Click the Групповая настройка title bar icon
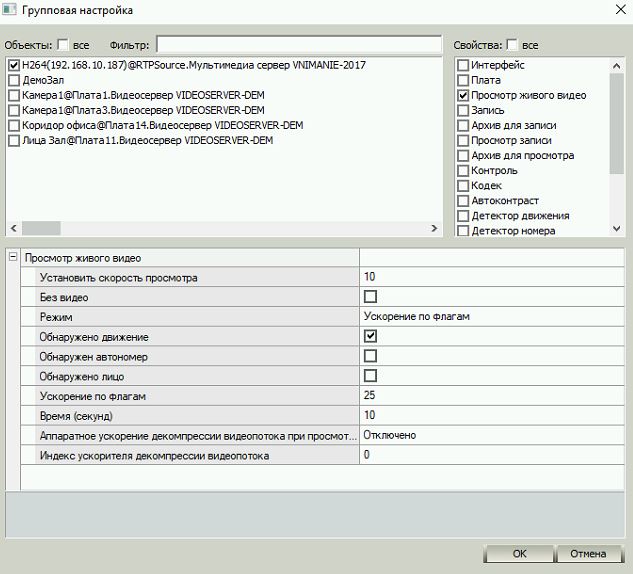Image resolution: width=633 pixels, height=574 pixels. pos(9,9)
